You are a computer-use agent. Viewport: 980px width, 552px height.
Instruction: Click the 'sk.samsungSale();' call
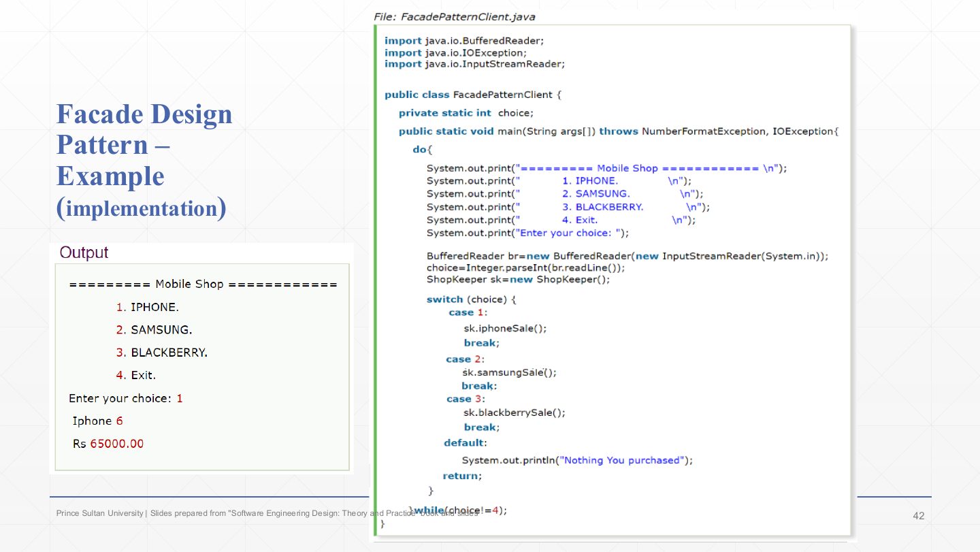(510, 372)
